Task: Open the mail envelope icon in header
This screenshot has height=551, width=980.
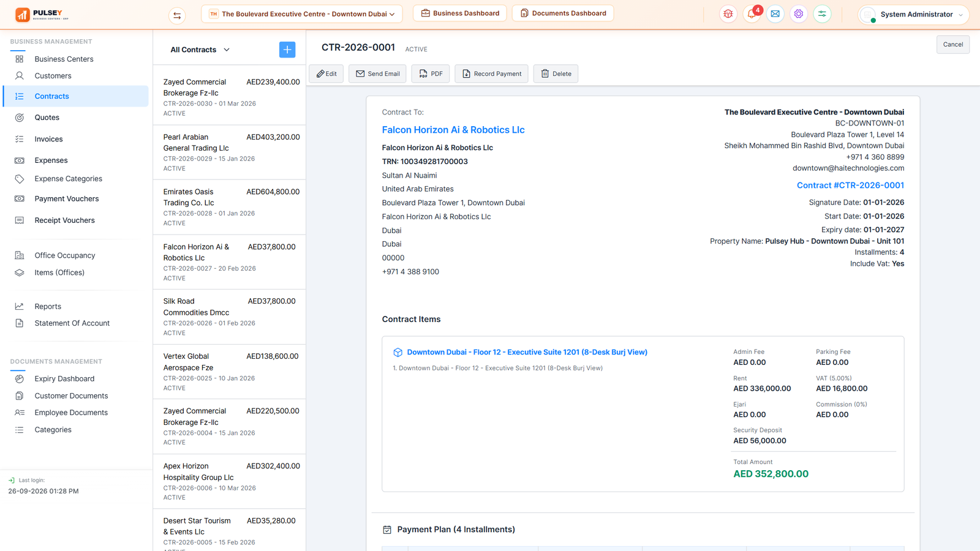Action: (x=775, y=13)
